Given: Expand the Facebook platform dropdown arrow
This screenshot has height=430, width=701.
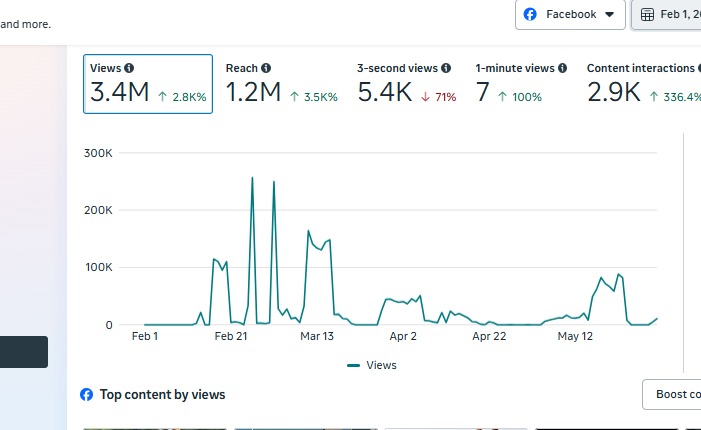Looking at the screenshot, I should click(x=609, y=15).
